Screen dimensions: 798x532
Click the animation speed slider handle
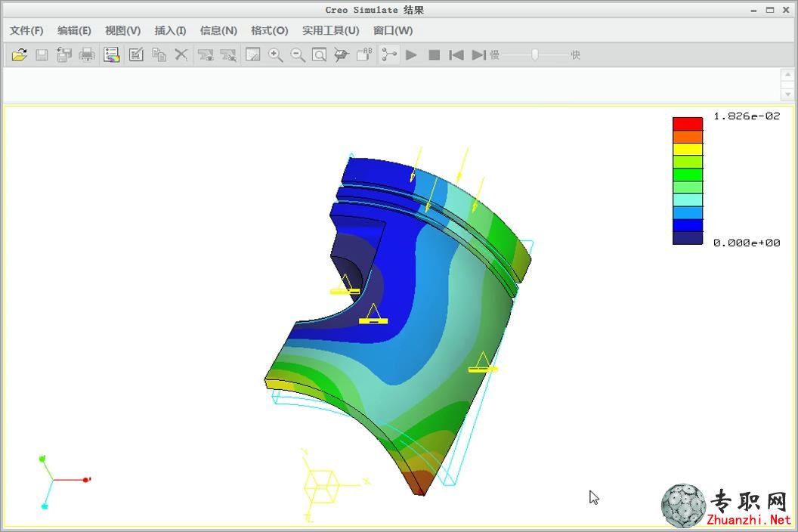click(x=535, y=54)
